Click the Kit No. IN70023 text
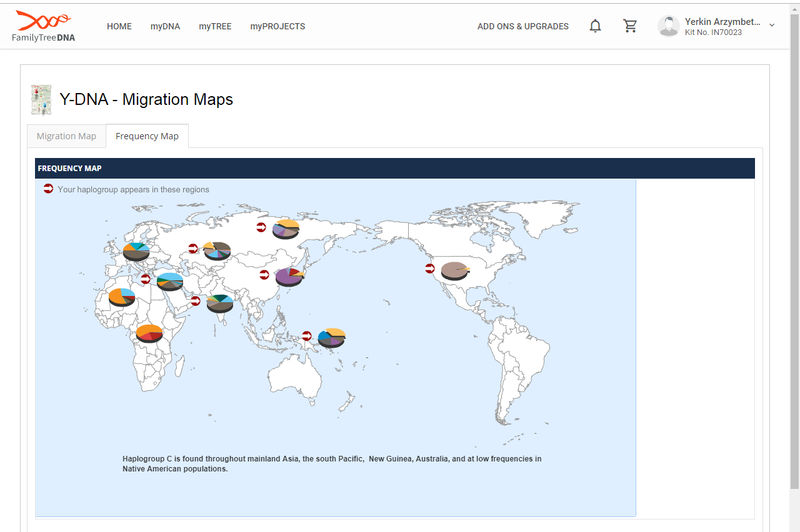800x532 pixels. tap(713, 32)
